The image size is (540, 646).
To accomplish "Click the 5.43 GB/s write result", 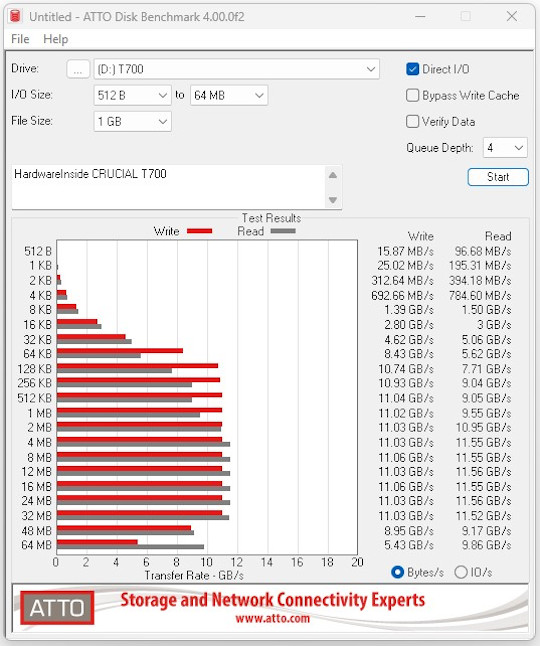I will 409,545.
